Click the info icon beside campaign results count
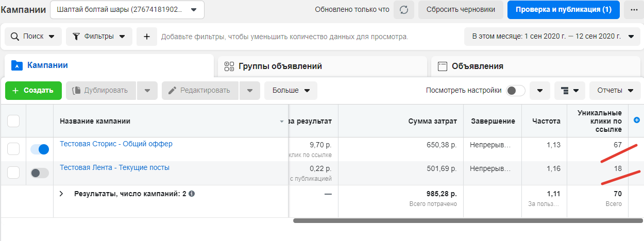 [x=192, y=194]
